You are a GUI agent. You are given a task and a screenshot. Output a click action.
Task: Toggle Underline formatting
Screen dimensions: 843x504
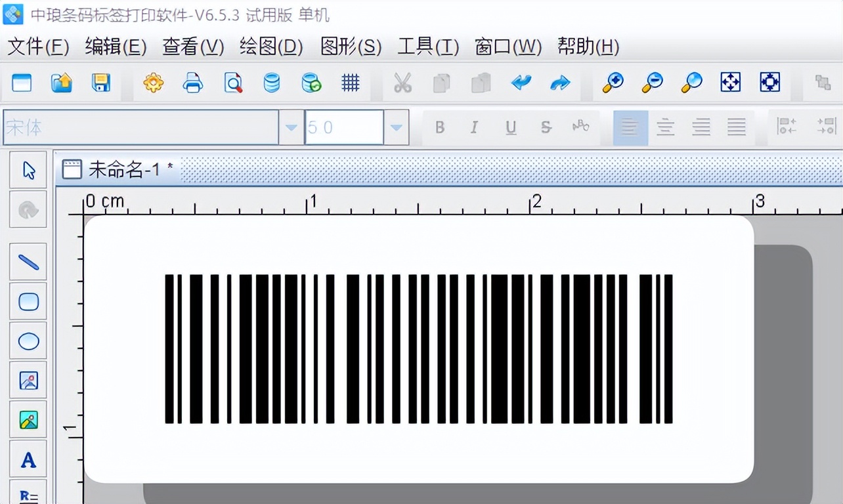pos(511,127)
